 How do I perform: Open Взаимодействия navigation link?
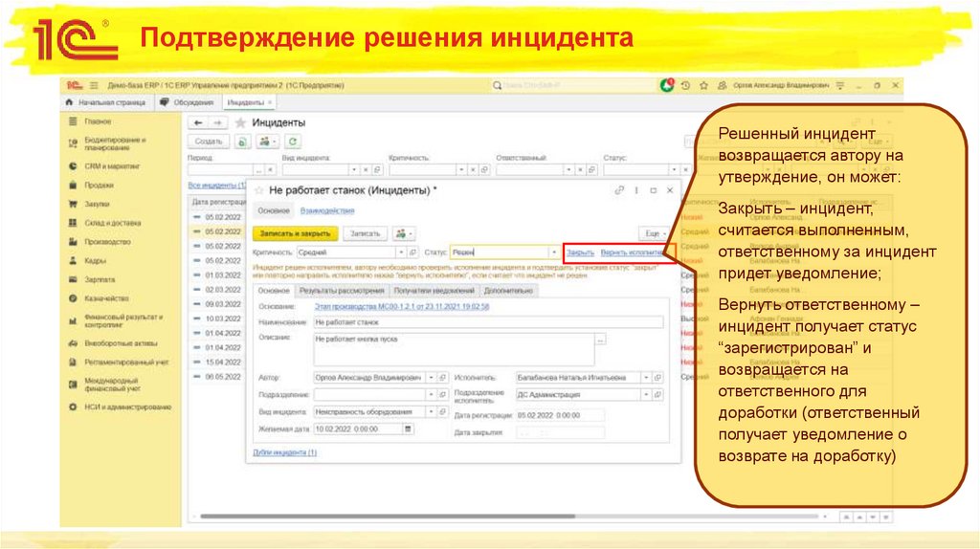click(327, 211)
